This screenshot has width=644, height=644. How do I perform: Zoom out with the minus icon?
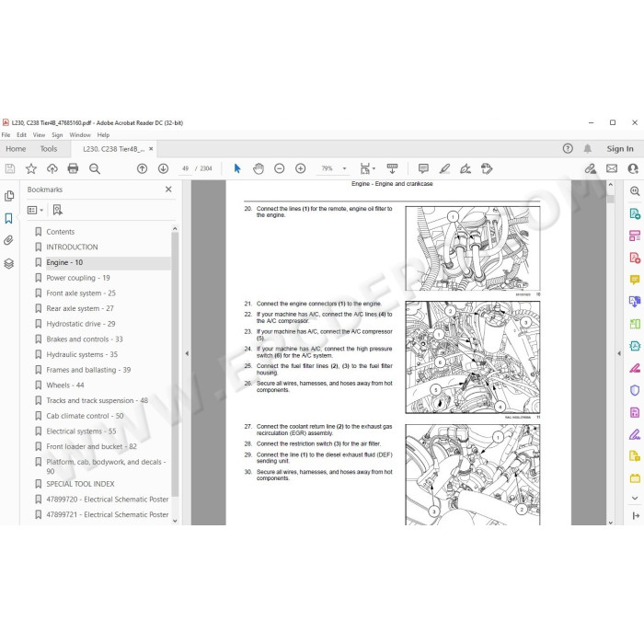(x=280, y=168)
